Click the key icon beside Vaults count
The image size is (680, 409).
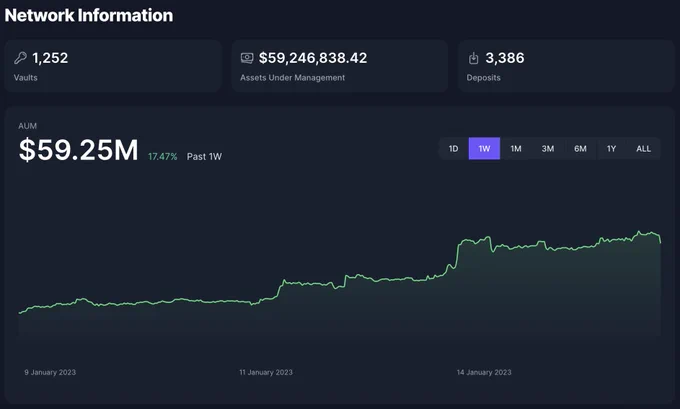tap(20, 58)
